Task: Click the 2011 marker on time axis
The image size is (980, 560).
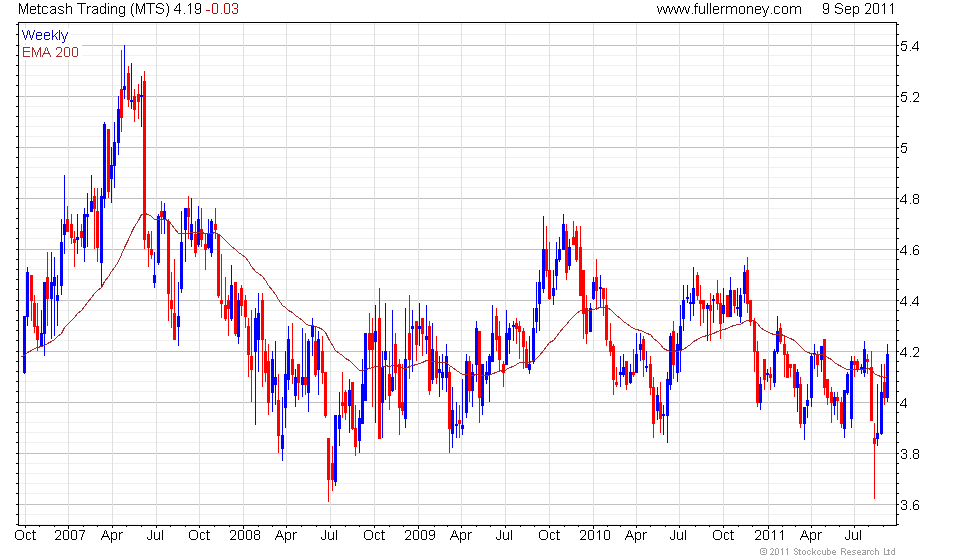Action: coord(769,536)
